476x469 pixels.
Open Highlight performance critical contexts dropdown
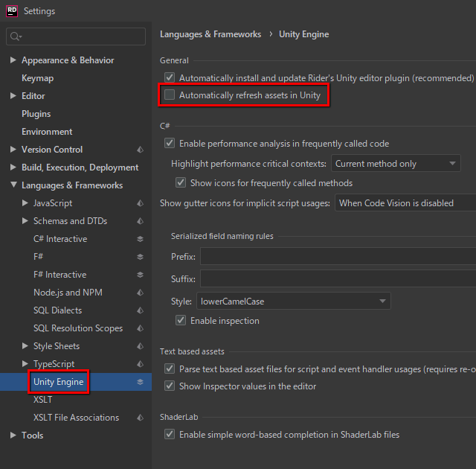396,164
